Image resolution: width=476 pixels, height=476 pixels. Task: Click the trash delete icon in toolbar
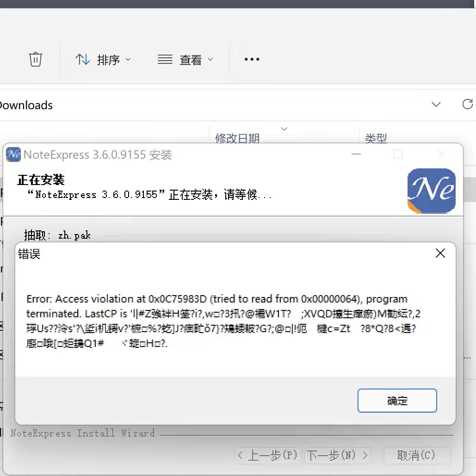click(x=36, y=59)
